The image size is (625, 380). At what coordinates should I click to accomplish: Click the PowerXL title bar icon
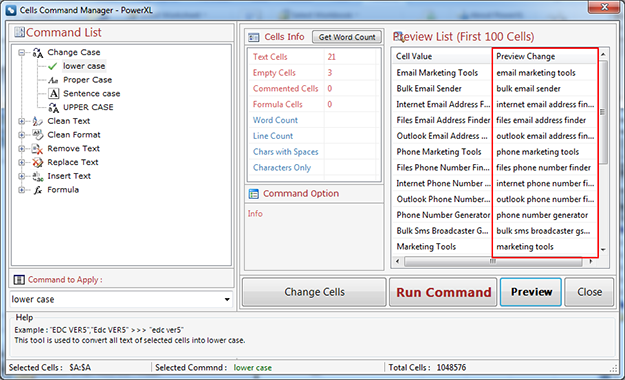tap(11, 10)
